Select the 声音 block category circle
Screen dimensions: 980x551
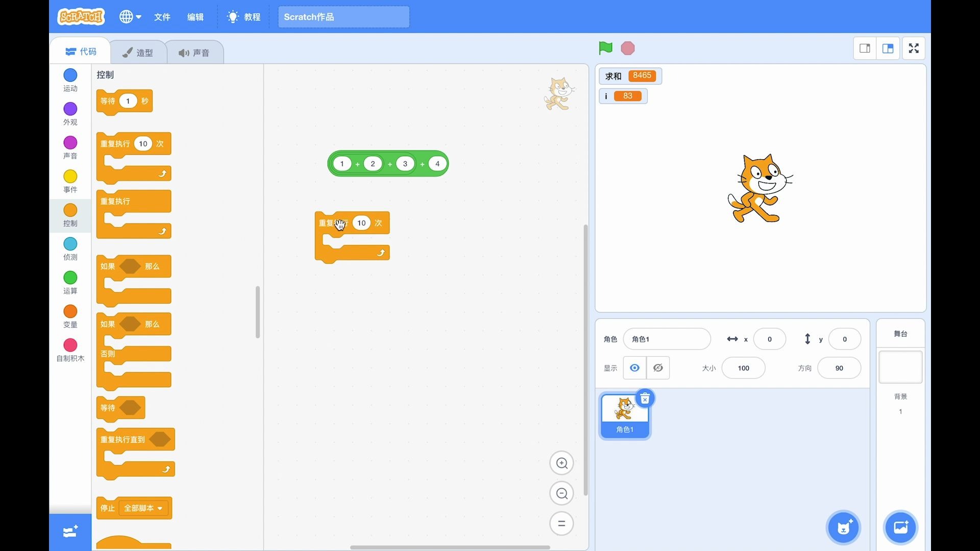(70, 143)
